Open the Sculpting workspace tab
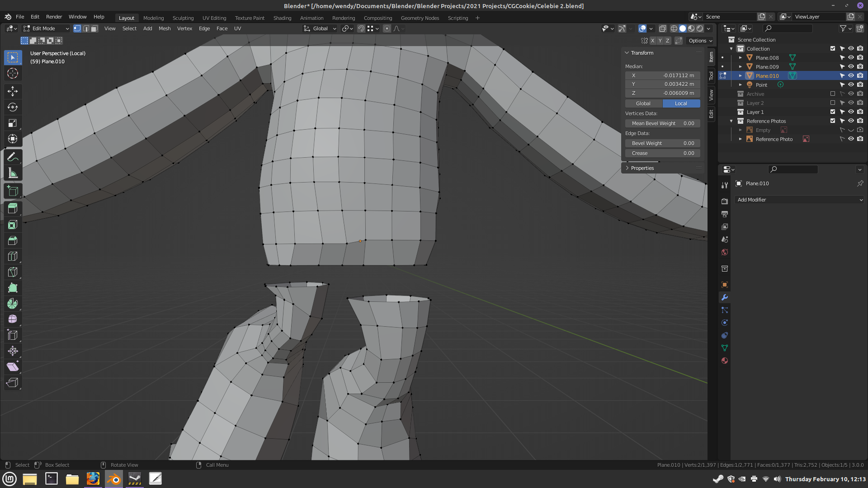This screenshot has height=488, width=868. click(x=183, y=18)
